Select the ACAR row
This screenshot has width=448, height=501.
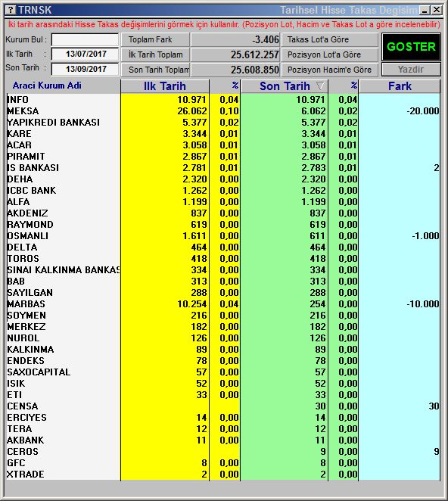click(x=223, y=145)
